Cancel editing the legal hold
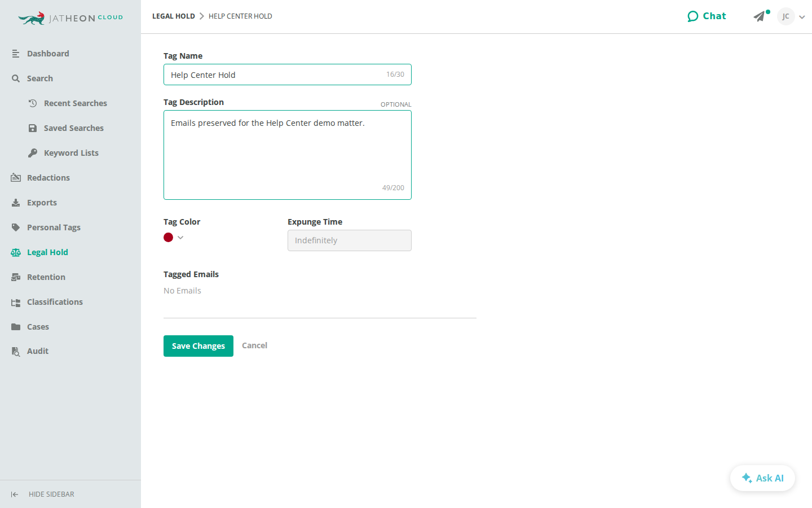Image resolution: width=812 pixels, height=508 pixels. pyautogui.click(x=254, y=345)
